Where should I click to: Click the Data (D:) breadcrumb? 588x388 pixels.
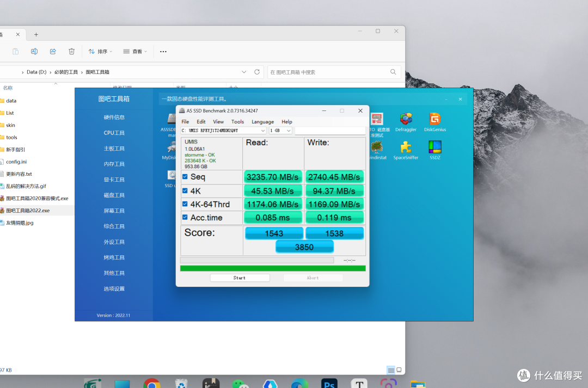[x=36, y=72]
